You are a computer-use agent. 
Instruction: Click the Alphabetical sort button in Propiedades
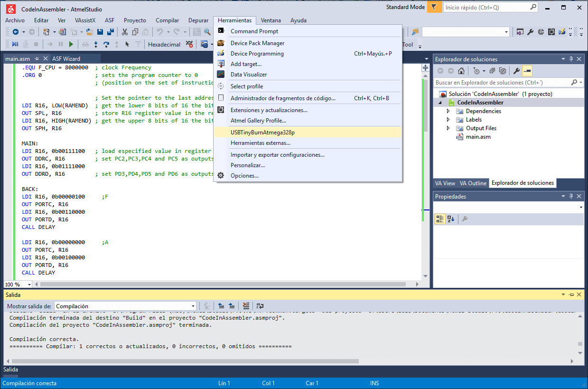451,219
